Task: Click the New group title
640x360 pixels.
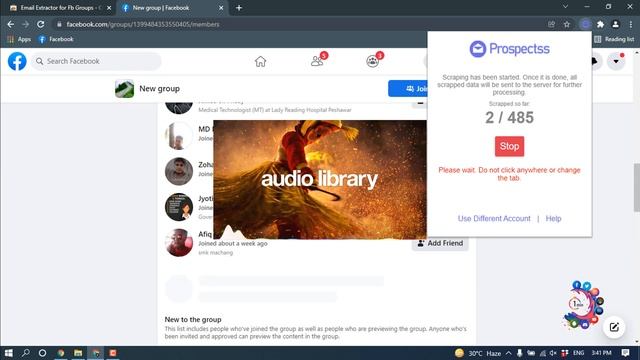Action: click(160, 89)
